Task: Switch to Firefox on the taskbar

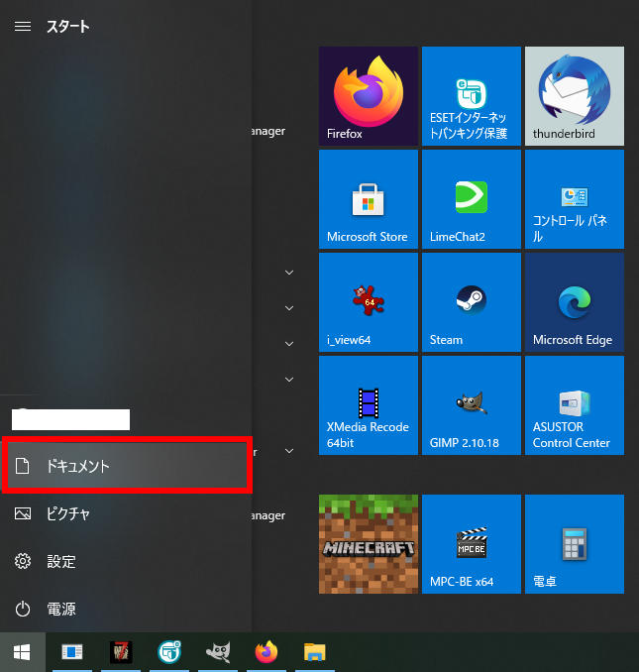Action: [x=266, y=652]
